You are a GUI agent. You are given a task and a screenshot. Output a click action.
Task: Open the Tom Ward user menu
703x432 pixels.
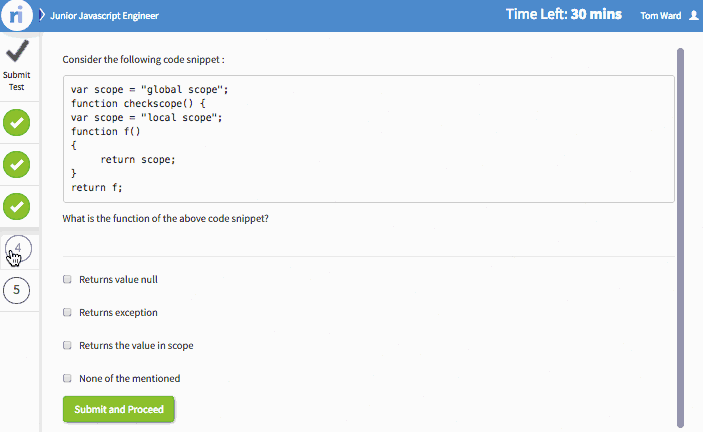[660, 16]
